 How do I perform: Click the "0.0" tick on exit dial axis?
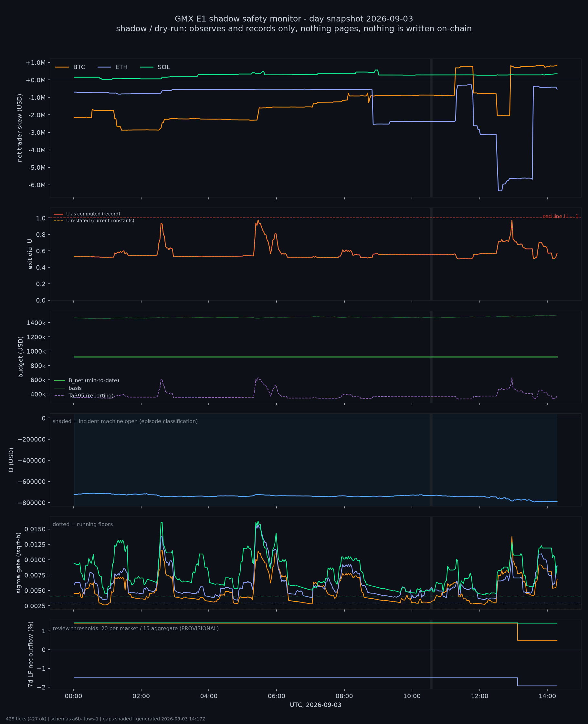(41, 300)
